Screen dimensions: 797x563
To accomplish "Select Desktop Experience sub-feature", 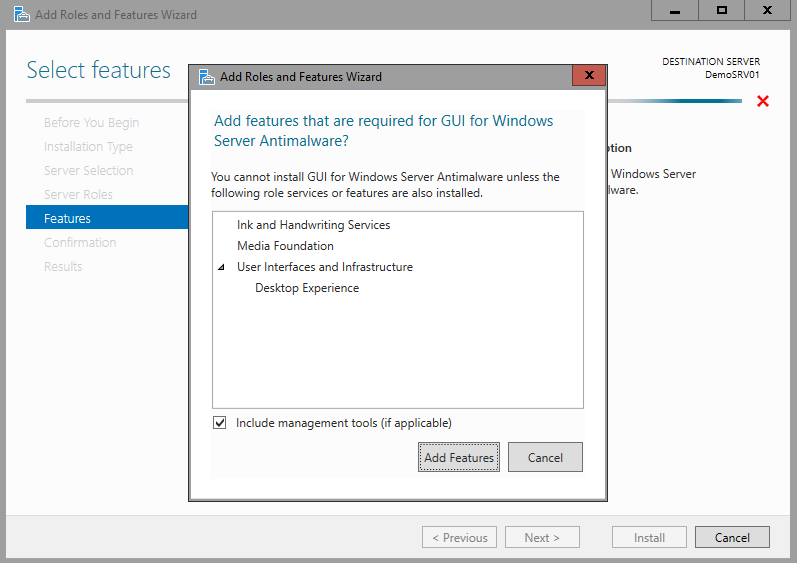I will [x=307, y=288].
